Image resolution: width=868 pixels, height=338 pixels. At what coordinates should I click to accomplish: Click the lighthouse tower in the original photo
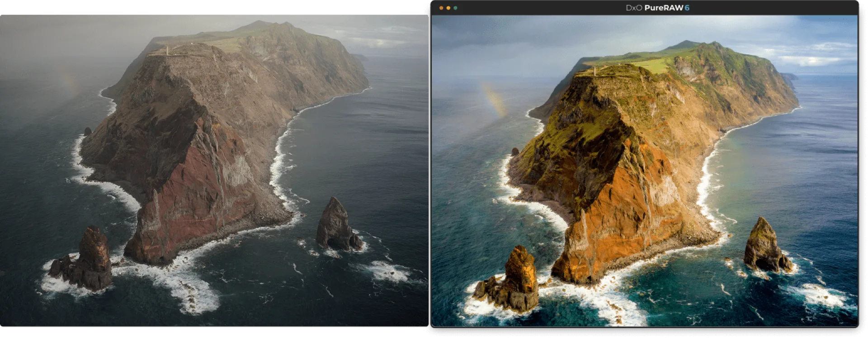tap(167, 50)
